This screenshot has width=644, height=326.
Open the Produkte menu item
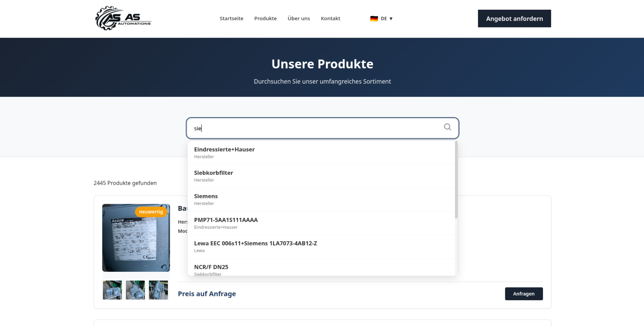tap(265, 18)
